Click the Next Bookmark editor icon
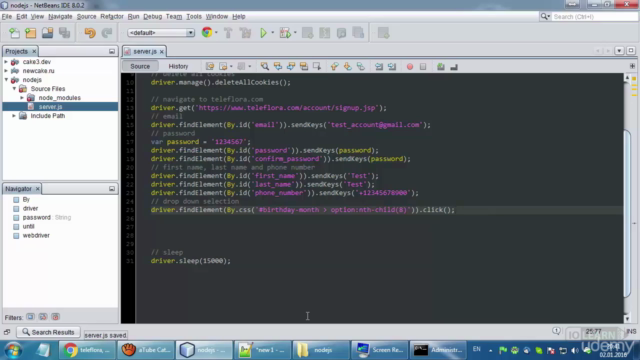 [347, 67]
